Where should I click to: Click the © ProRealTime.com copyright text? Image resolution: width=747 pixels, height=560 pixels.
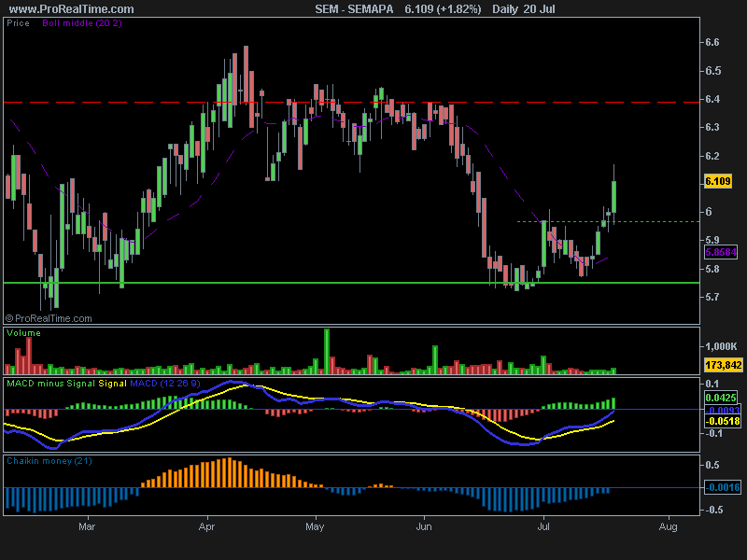pos(49,318)
